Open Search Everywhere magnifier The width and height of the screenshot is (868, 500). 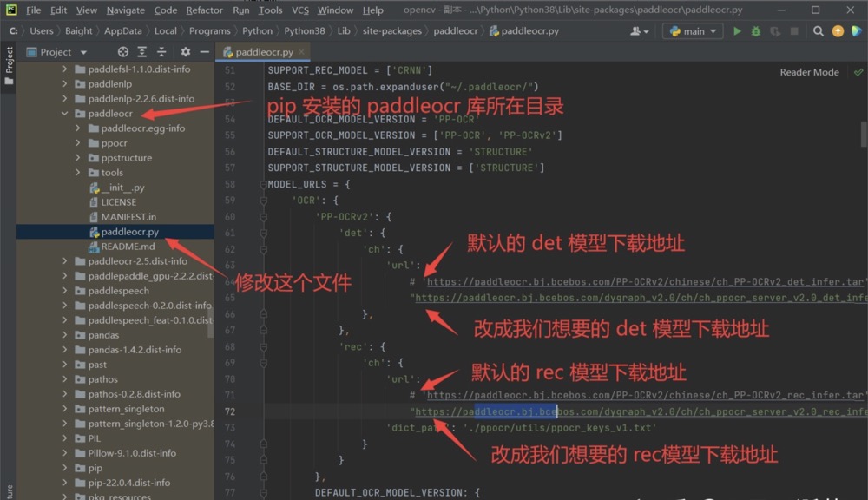coord(819,31)
